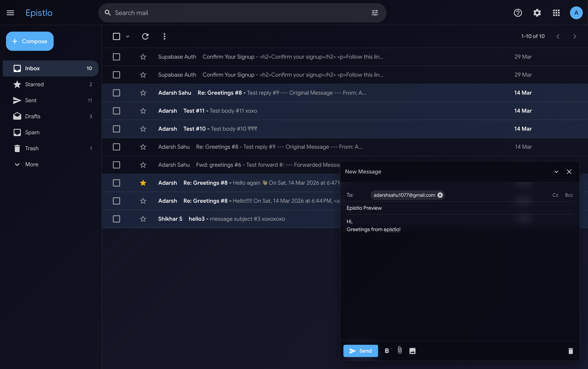Open the Compose button to write new email
Image resolution: width=588 pixels, height=369 pixels.
coord(30,41)
